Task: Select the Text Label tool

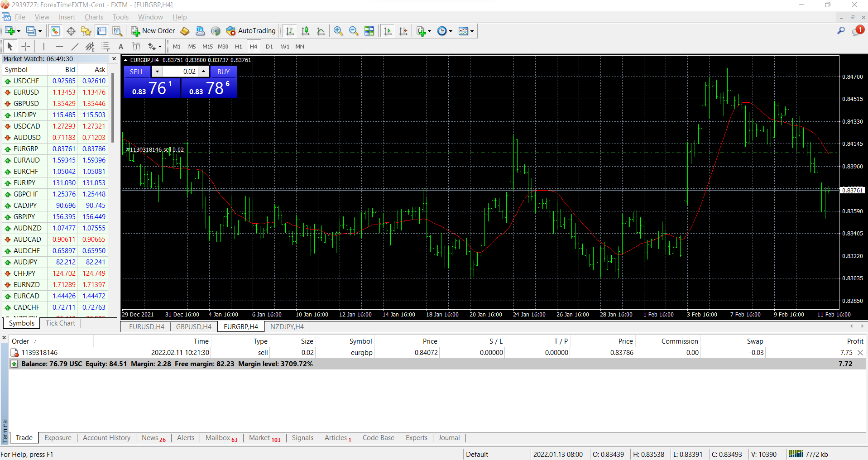Action: [x=136, y=46]
